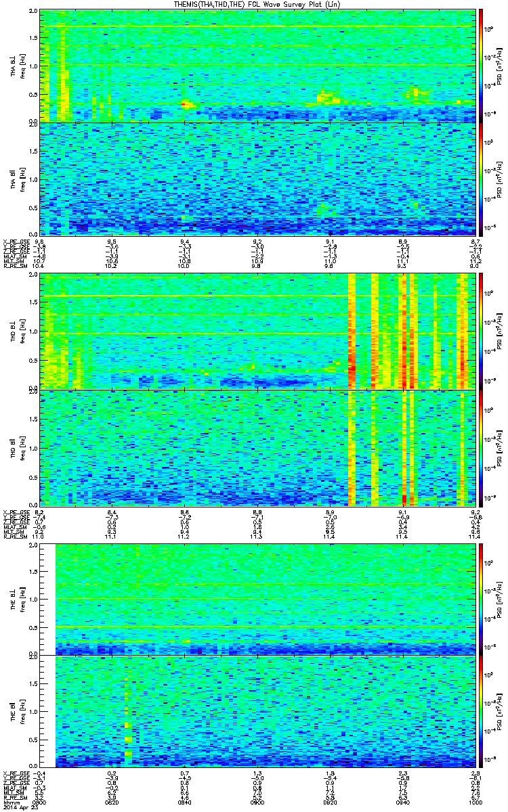Click the THA B-perpendicular color bar
Screen dimensions: 508x812
coord(481,66)
